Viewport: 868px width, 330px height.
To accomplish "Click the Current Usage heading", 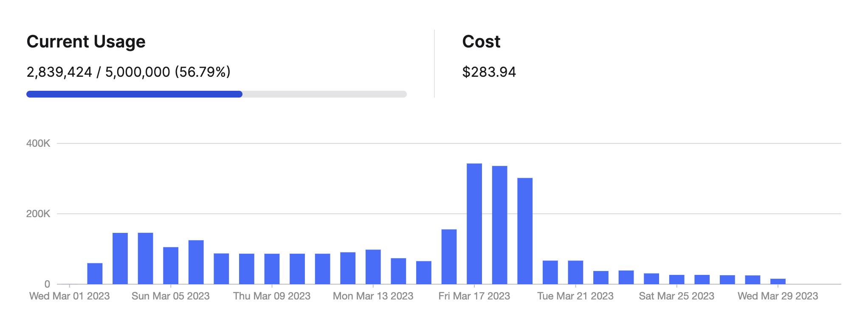I will 86,42.
